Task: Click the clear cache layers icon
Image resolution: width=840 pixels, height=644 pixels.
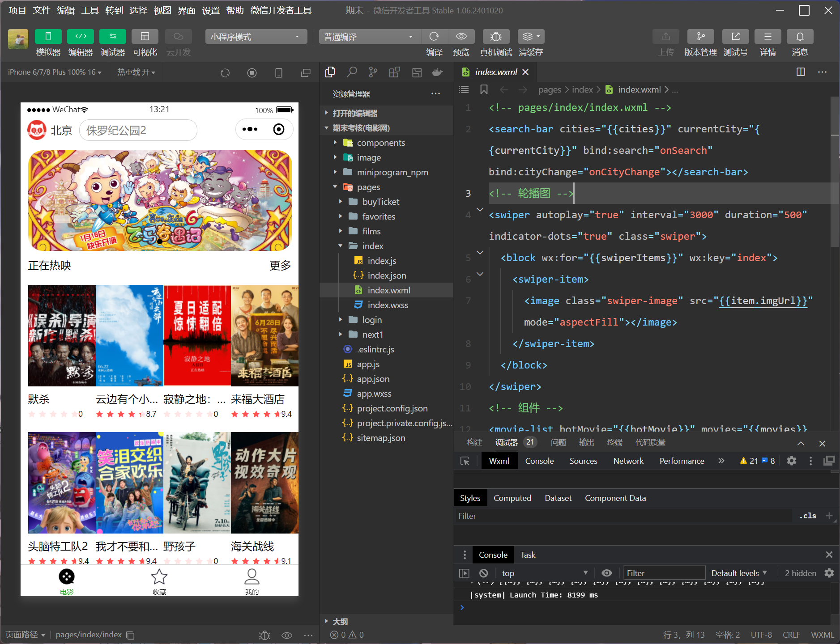Action: click(531, 37)
